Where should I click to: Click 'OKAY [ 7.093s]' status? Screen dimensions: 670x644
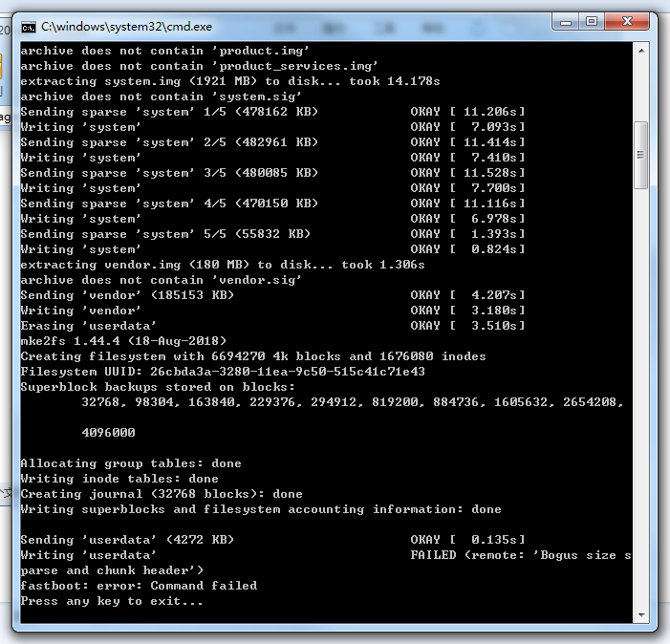(467, 127)
